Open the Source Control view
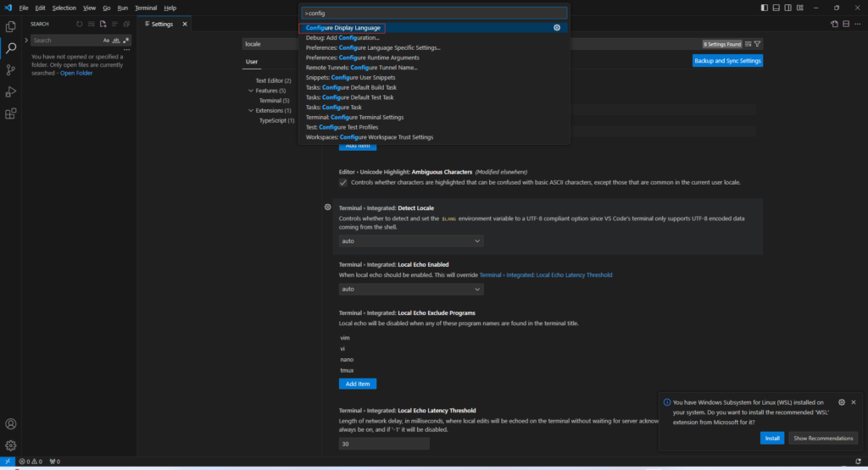868x470 pixels. click(x=11, y=70)
